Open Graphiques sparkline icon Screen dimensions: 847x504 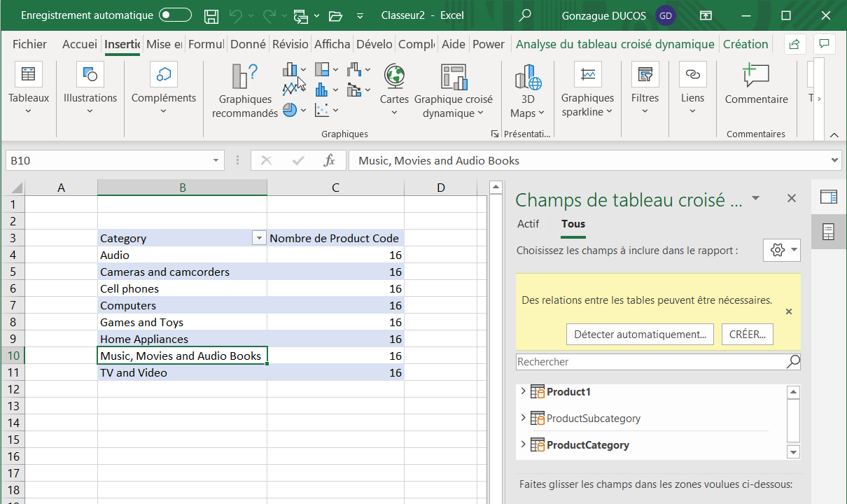(x=588, y=73)
